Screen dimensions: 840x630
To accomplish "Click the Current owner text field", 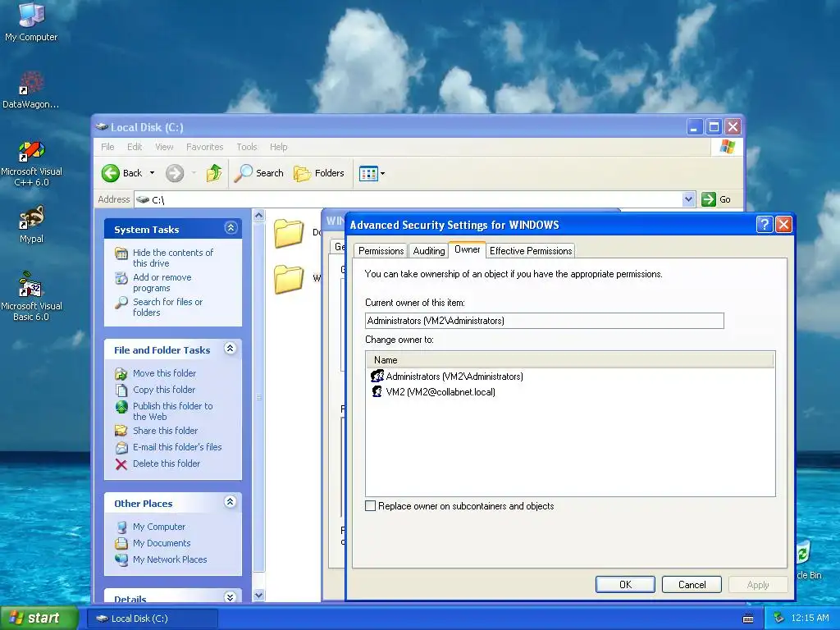I will (545, 321).
